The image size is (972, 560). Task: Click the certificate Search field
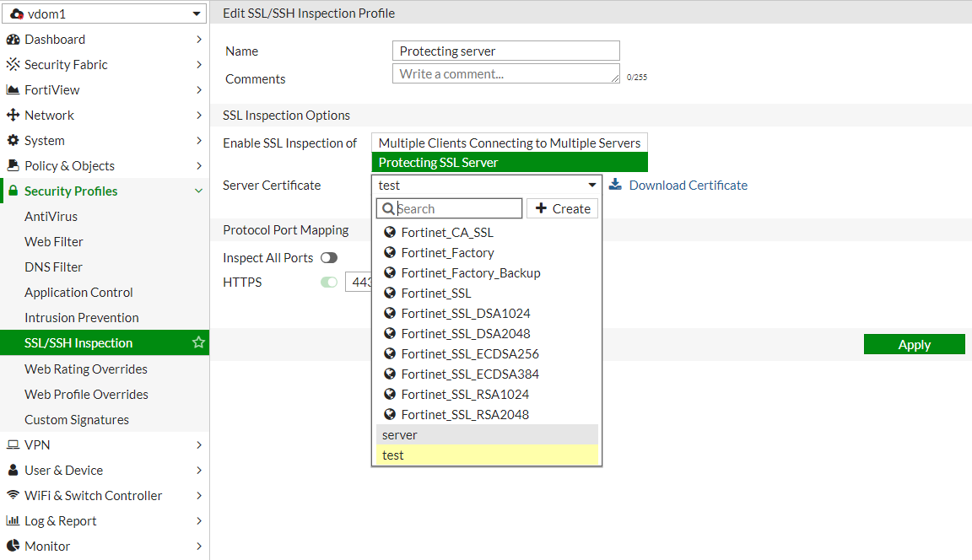[x=457, y=208]
